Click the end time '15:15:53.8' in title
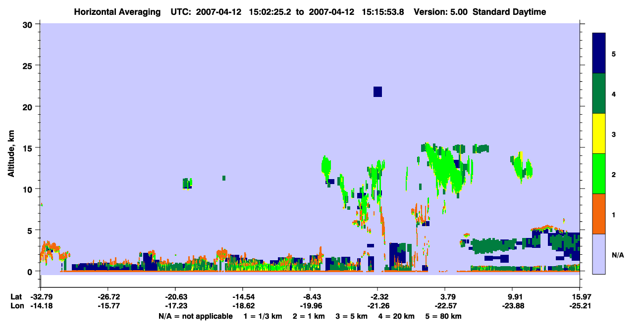 tap(382, 12)
